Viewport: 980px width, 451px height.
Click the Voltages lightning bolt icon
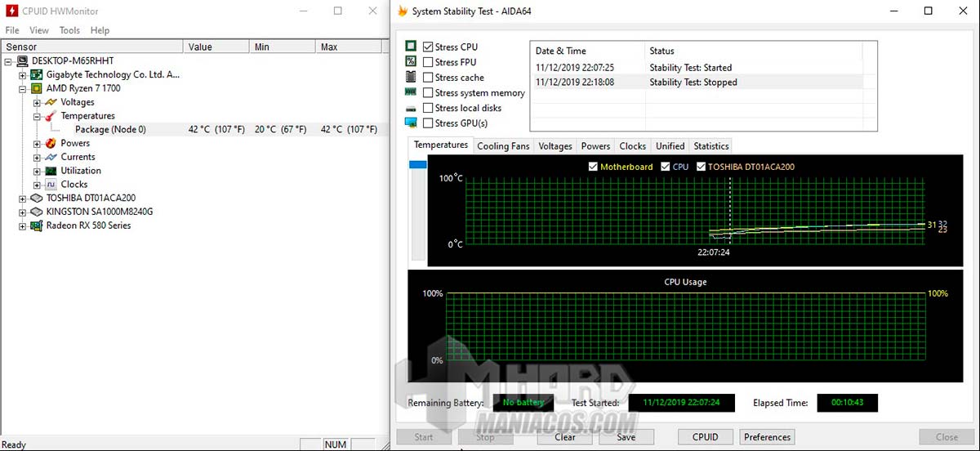click(x=51, y=102)
